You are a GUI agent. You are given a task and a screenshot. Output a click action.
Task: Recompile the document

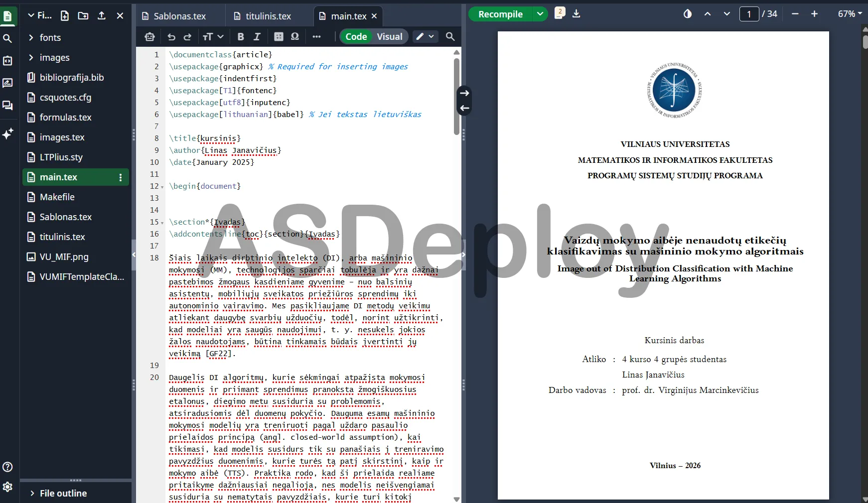[x=500, y=14]
